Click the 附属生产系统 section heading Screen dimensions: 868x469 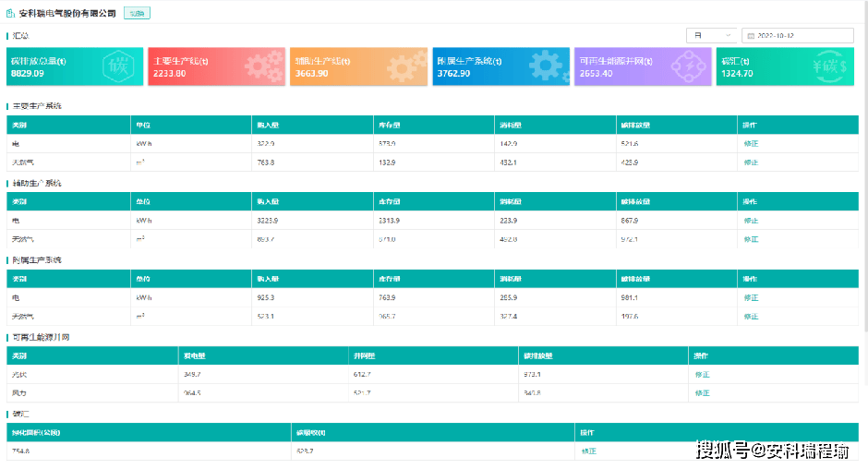[x=37, y=259]
